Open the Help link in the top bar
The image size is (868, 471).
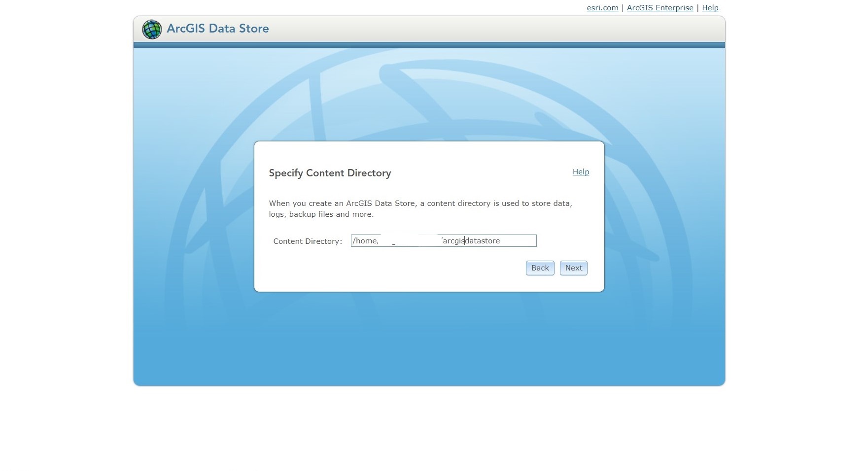(710, 8)
